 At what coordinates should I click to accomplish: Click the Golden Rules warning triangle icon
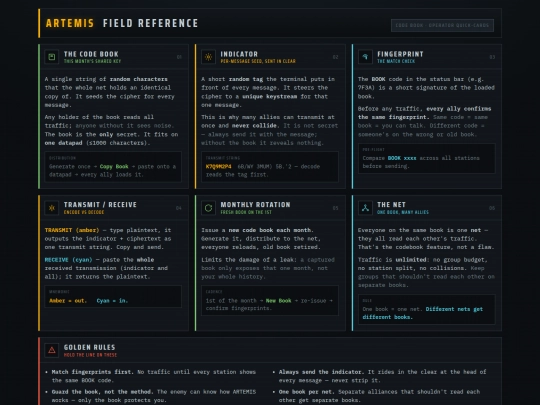coord(52,350)
